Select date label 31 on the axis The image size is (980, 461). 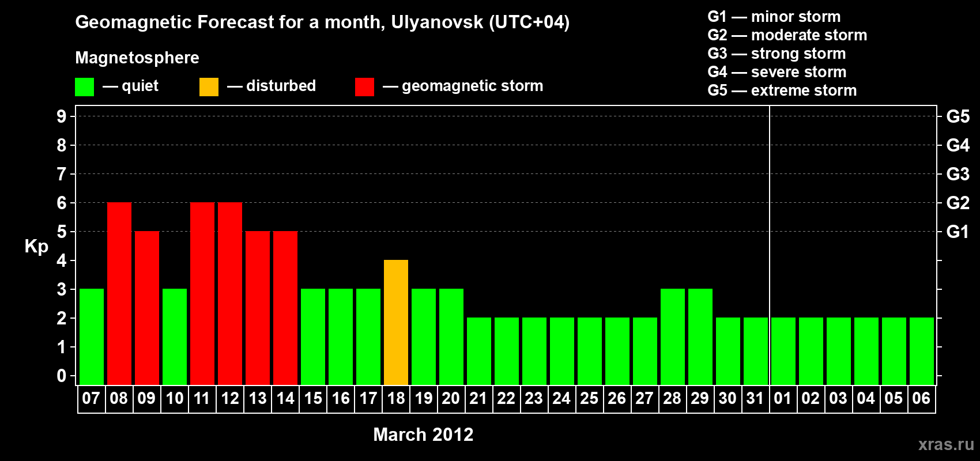[755, 399]
